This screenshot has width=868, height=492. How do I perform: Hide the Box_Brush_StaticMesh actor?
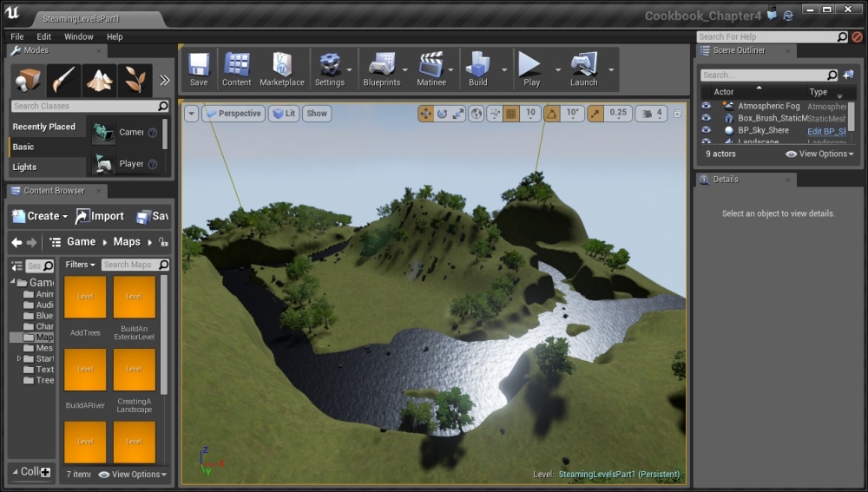pos(706,118)
